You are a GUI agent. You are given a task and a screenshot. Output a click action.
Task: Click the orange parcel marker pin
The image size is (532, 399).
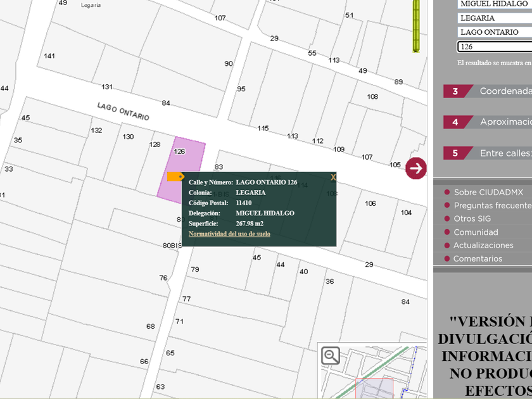175,177
